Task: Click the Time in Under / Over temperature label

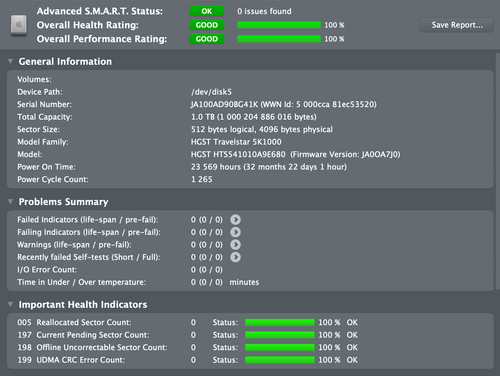Action: [x=82, y=282]
